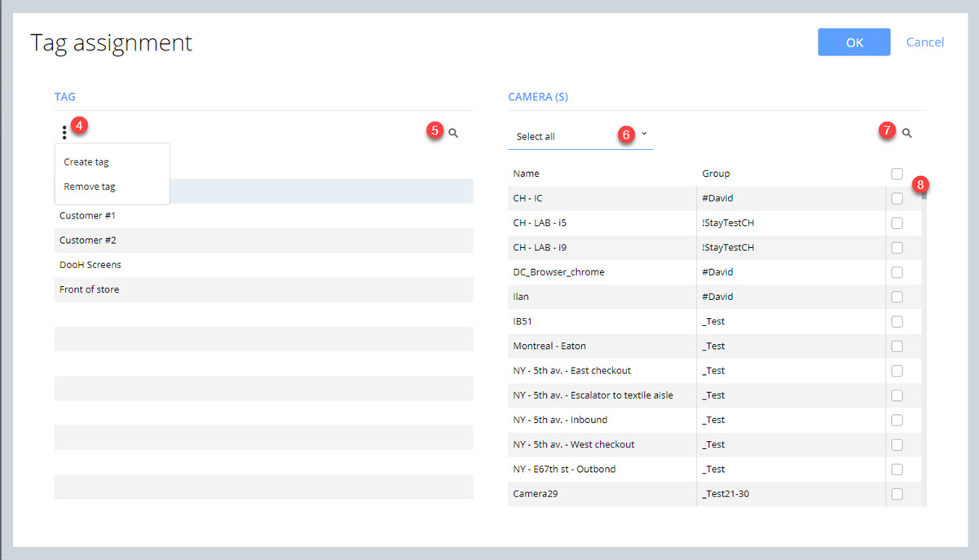
Task: Check the box for Camera29
Action: point(897,494)
